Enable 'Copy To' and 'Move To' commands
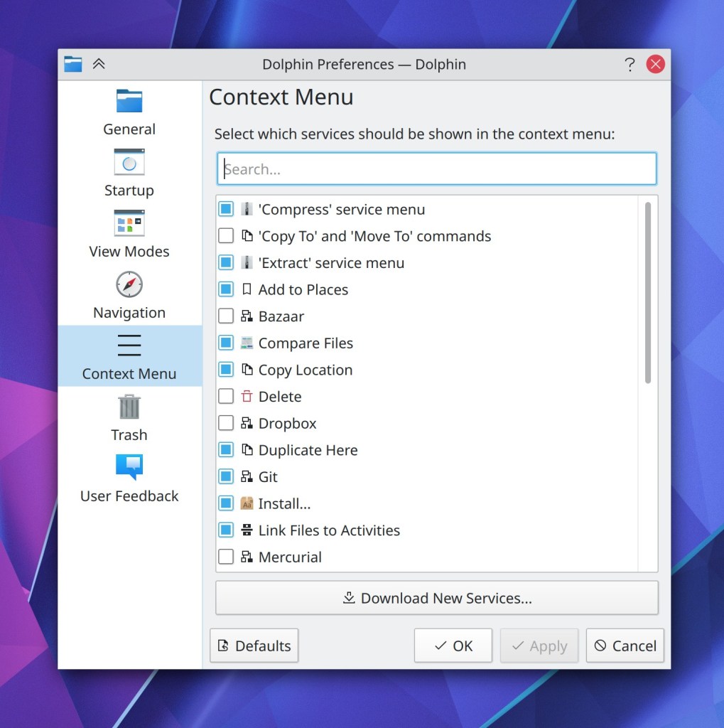The image size is (724, 728). pos(226,236)
